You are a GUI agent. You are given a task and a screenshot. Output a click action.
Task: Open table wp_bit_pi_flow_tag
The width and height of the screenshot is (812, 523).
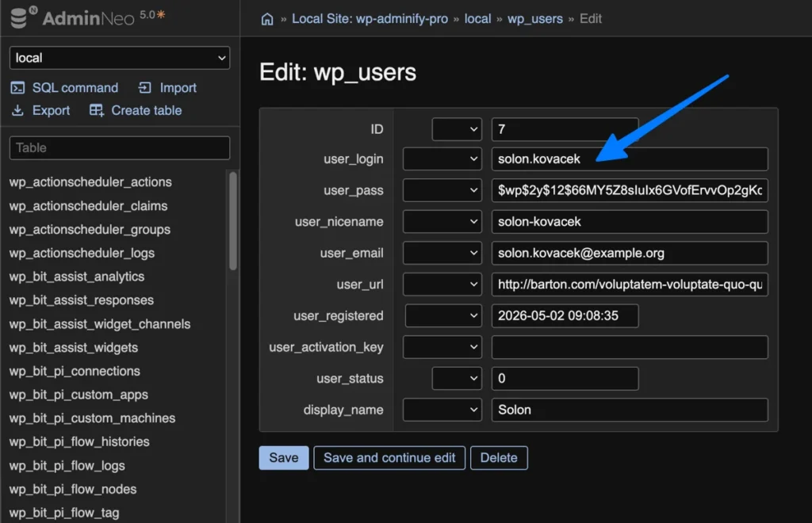64,513
